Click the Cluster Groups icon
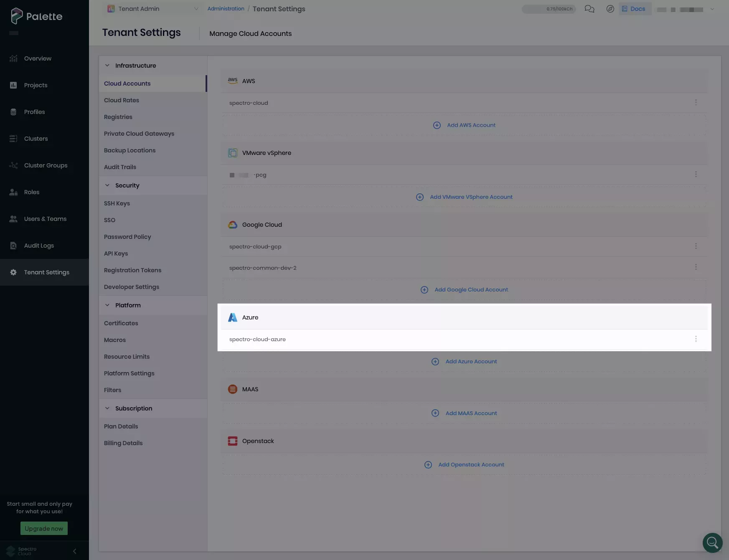The width and height of the screenshot is (729, 560). 13,165
